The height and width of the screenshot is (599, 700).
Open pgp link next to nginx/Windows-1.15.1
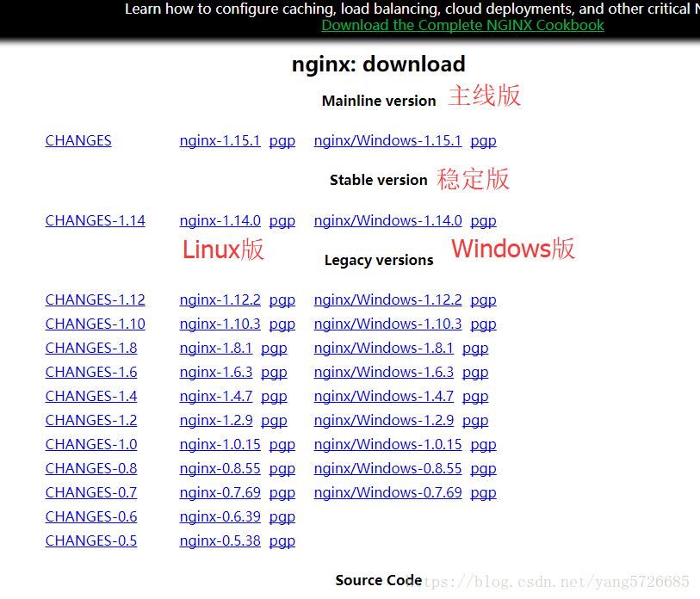coord(484,141)
